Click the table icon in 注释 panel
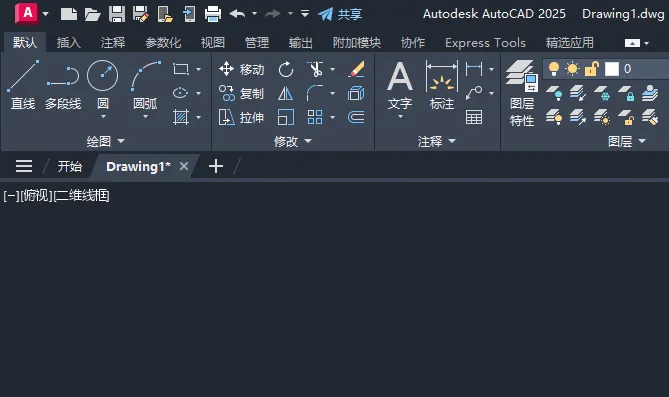The width and height of the screenshot is (669, 397). click(474, 117)
